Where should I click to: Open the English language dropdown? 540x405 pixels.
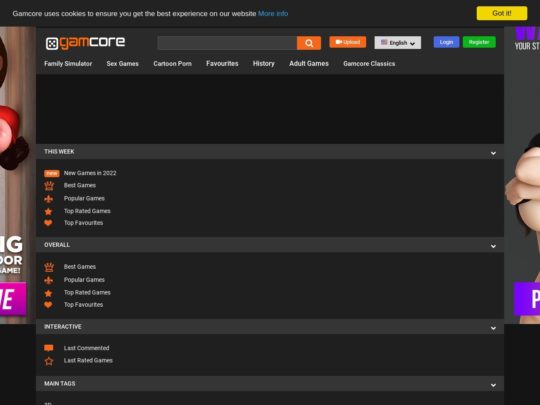[x=397, y=43]
